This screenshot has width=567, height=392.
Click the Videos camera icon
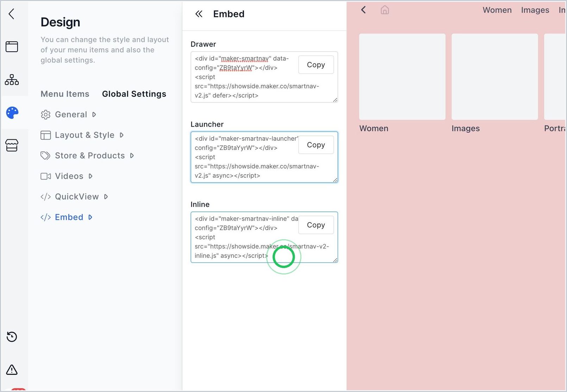45,176
